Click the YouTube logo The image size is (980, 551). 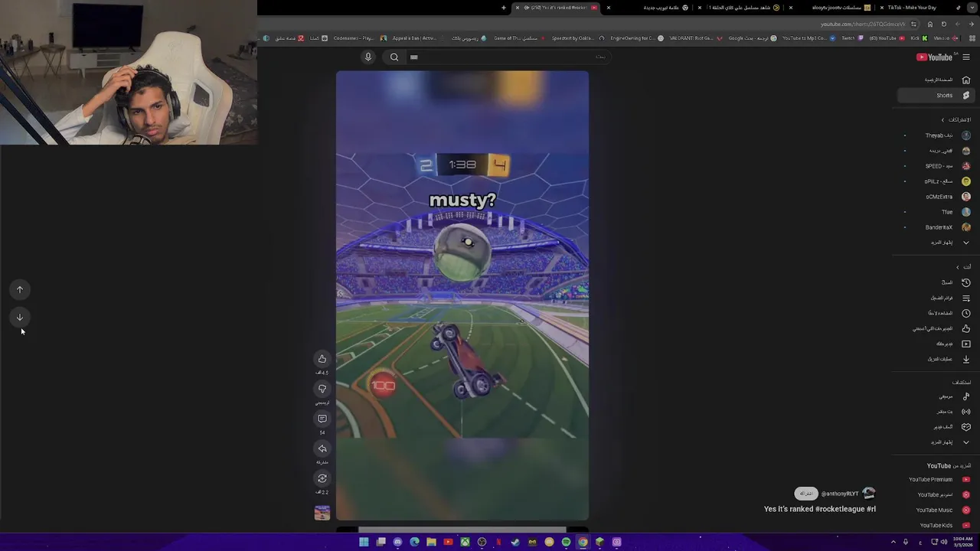pos(934,57)
